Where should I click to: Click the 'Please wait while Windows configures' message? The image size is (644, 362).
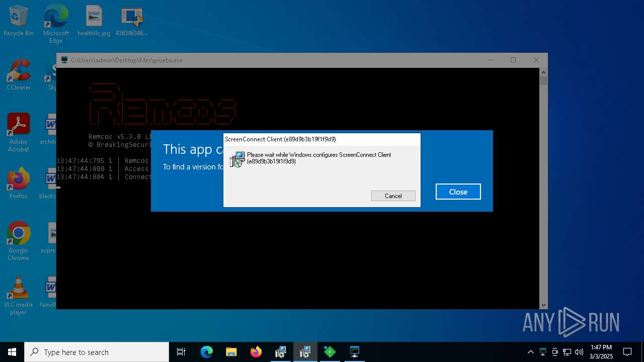(x=319, y=158)
